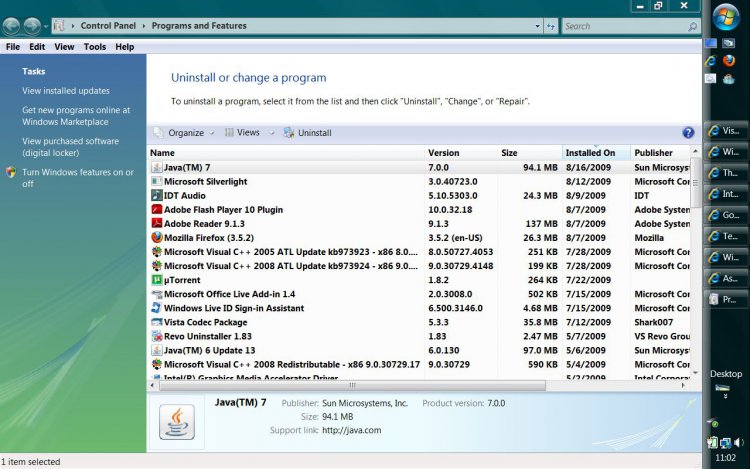Switch to the 'Go...' taskbar window button
750x469 pixels.
click(x=725, y=215)
